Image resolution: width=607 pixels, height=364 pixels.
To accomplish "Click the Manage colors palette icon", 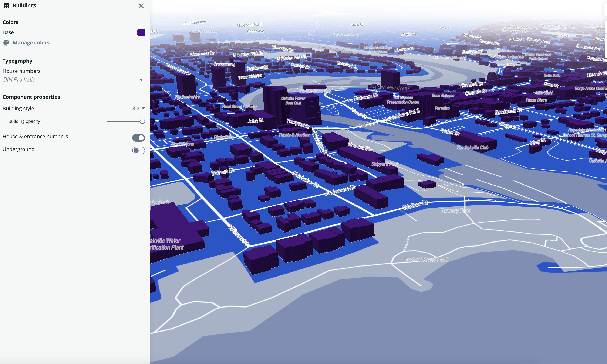I will pos(6,42).
